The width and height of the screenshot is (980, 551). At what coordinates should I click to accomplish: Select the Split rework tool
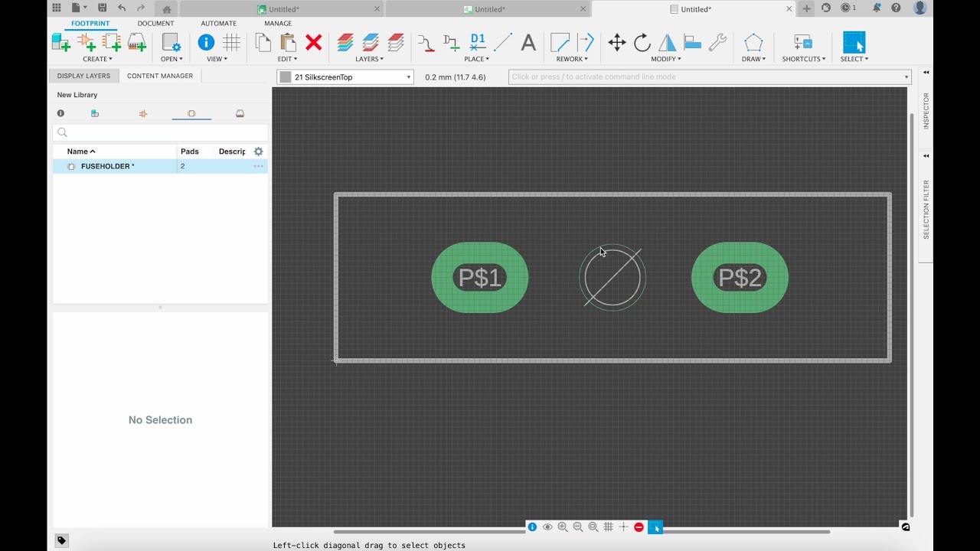tap(586, 43)
